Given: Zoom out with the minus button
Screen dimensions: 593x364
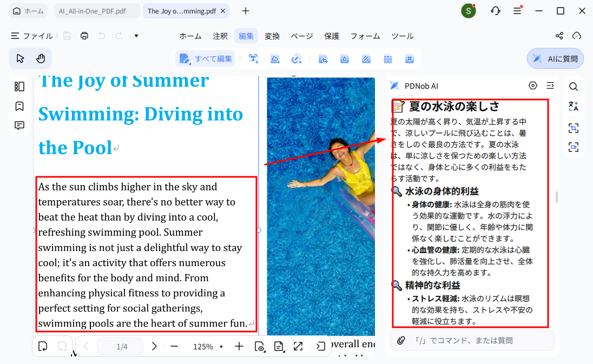Looking at the screenshot, I should click(174, 346).
